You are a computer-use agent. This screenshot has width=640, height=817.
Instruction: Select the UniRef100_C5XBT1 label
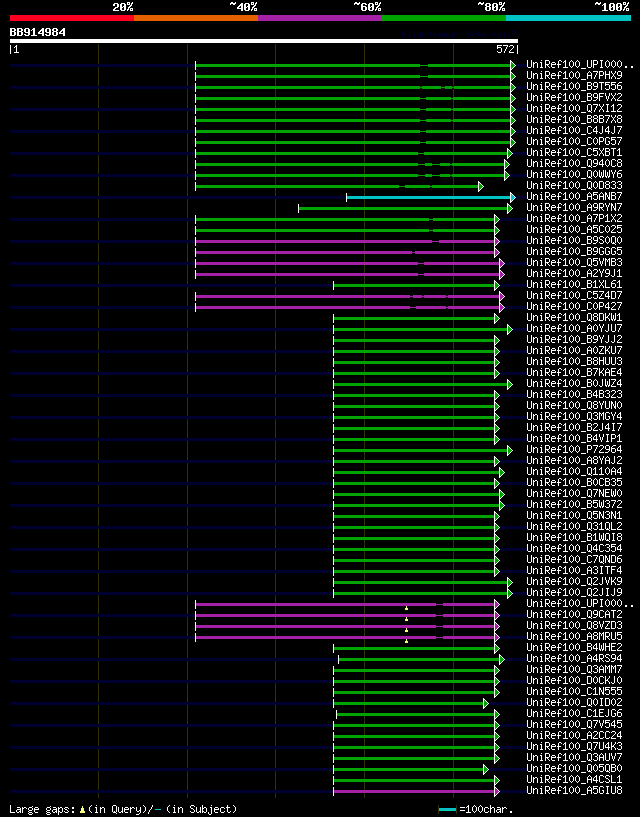tap(574, 153)
